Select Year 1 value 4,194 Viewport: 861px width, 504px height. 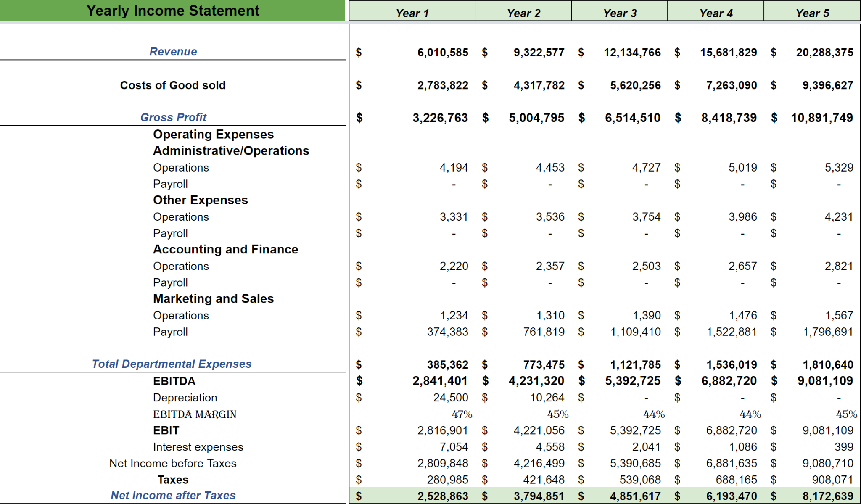pyautogui.click(x=454, y=168)
